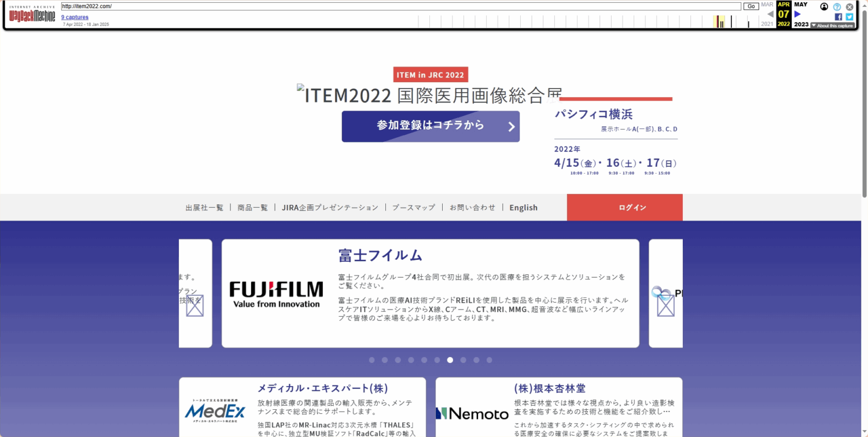This screenshot has width=868, height=437.
Task: Click the 17(日) date text
Action: tap(661, 163)
